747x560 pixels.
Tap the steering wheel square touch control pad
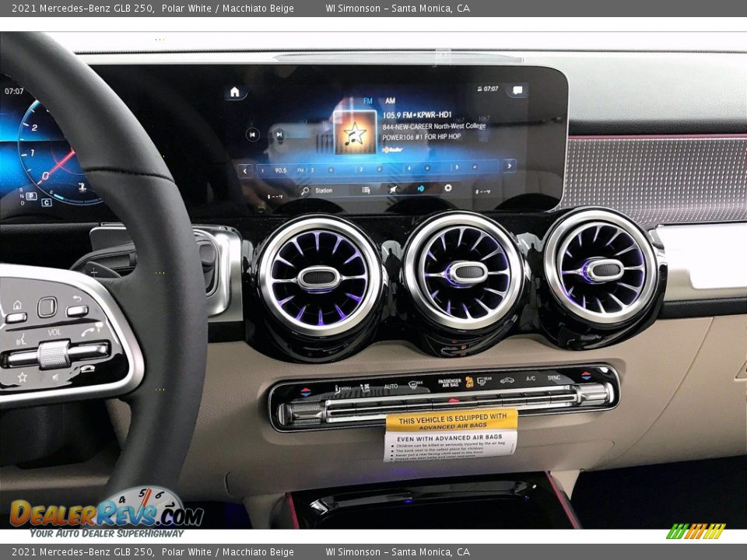(x=47, y=308)
